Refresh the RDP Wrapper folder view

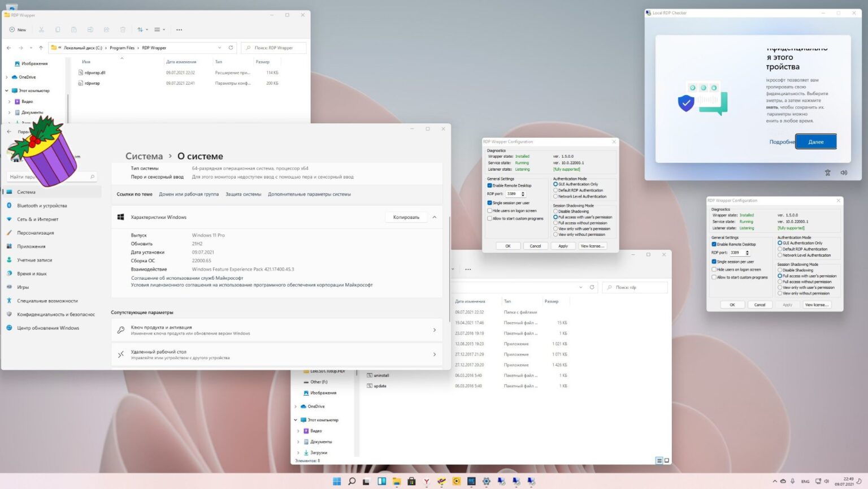[231, 48]
